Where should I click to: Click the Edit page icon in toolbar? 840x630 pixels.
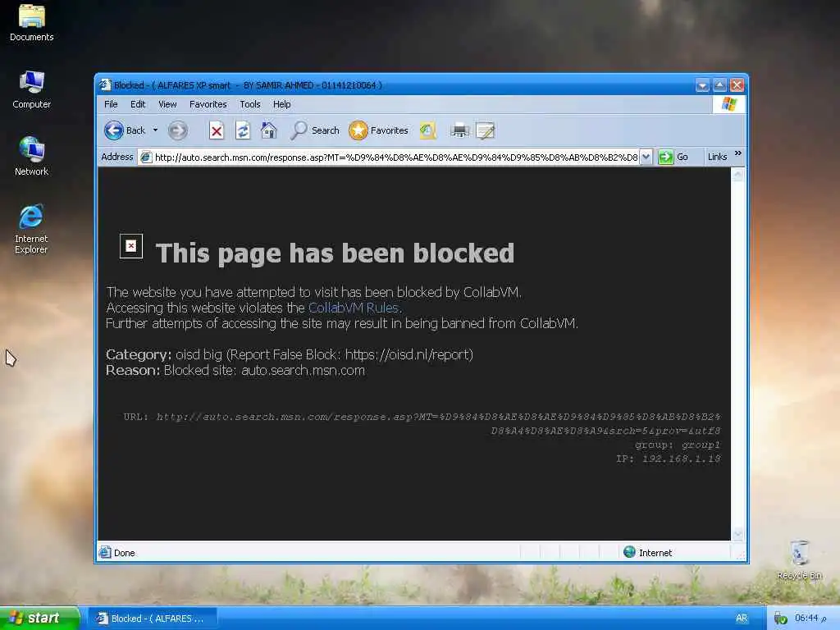[x=486, y=130]
